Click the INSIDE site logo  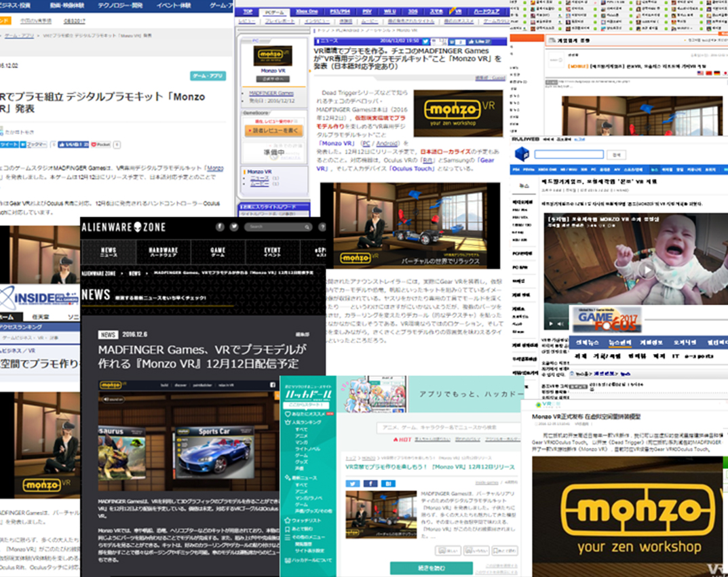point(39,297)
